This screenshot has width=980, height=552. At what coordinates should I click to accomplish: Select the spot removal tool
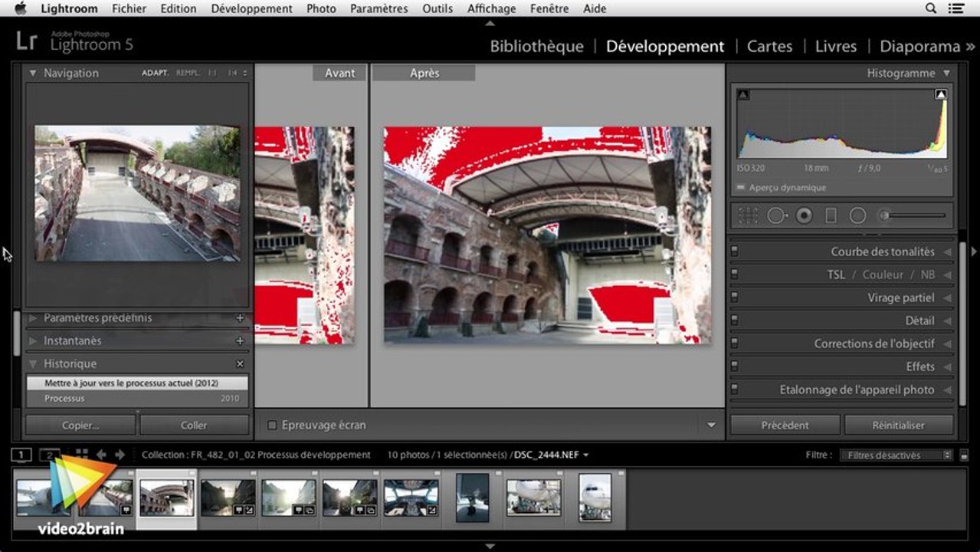[777, 215]
